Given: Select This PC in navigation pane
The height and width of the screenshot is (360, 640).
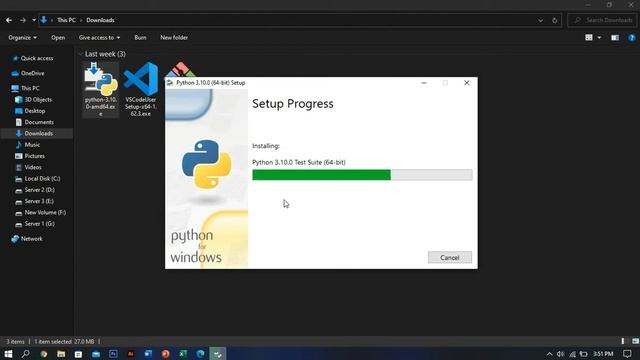Looking at the screenshot, I should 25,88.
